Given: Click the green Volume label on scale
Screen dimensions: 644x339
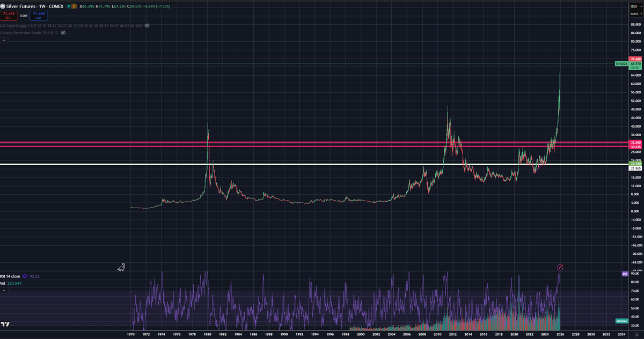Looking at the screenshot, I should (621, 321).
